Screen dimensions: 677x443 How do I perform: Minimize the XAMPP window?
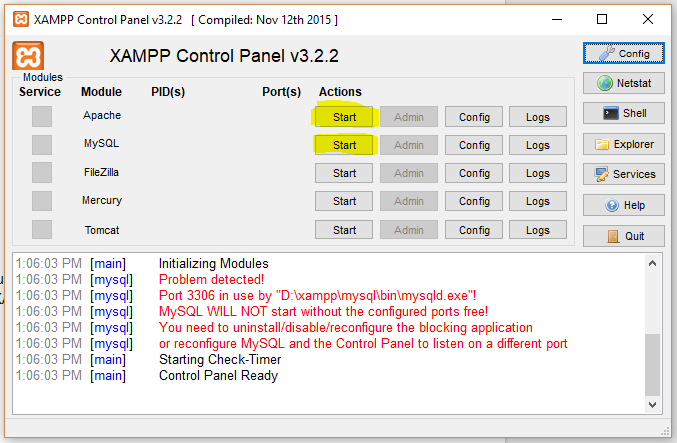(x=557, y=19)
